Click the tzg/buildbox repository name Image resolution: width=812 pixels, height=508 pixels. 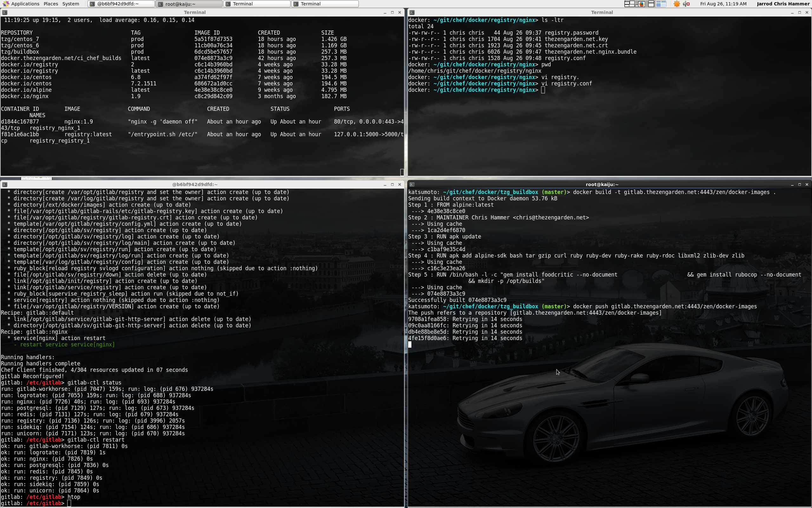coord(20,52)
